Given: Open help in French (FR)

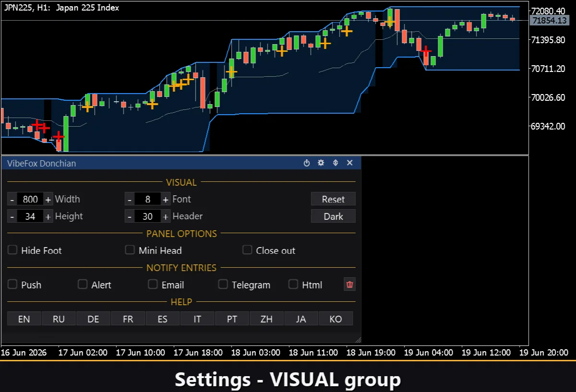Looking at the screenshot, I should pos(128,319).
